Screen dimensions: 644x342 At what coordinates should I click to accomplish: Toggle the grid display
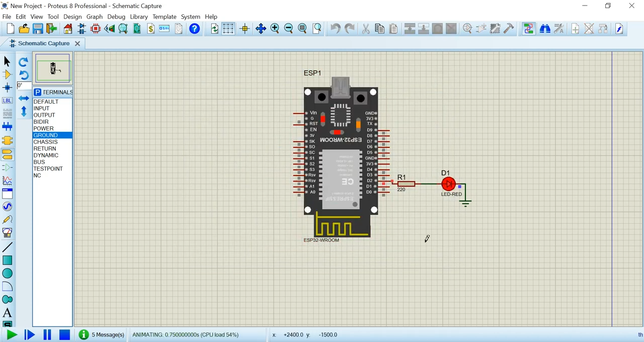tap(228, 29)
